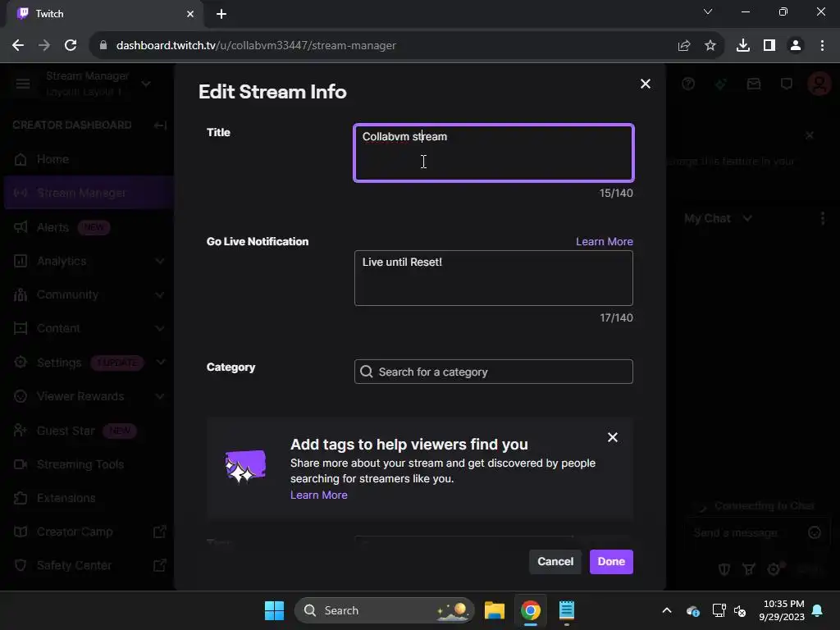The height and width of the screenshot is (630, 840).
Task: Open Chrome three-dot menu
Action: click(822, 46)
